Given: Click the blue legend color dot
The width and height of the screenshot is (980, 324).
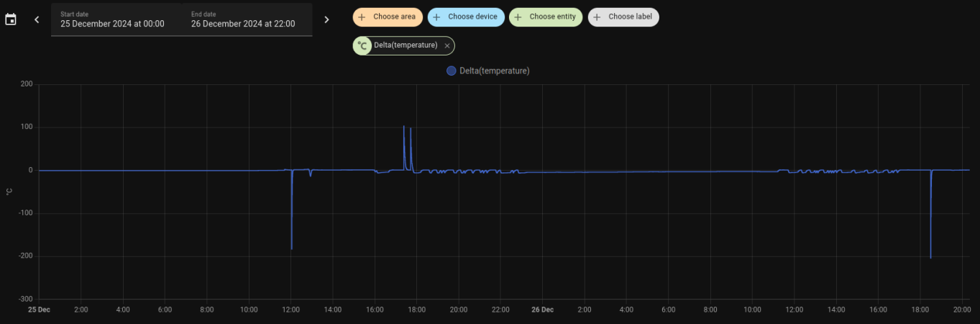Looking at the screenshot, I should point(452,71).
